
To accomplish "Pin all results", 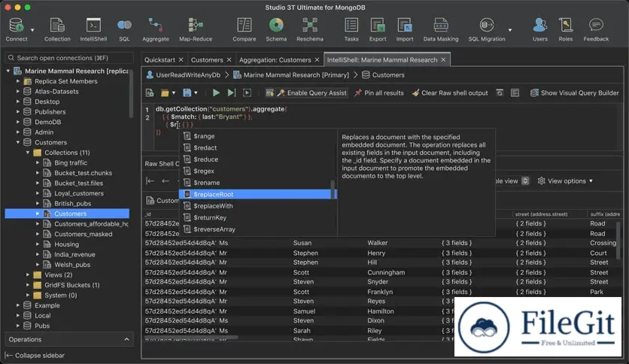I will (379, 93).
